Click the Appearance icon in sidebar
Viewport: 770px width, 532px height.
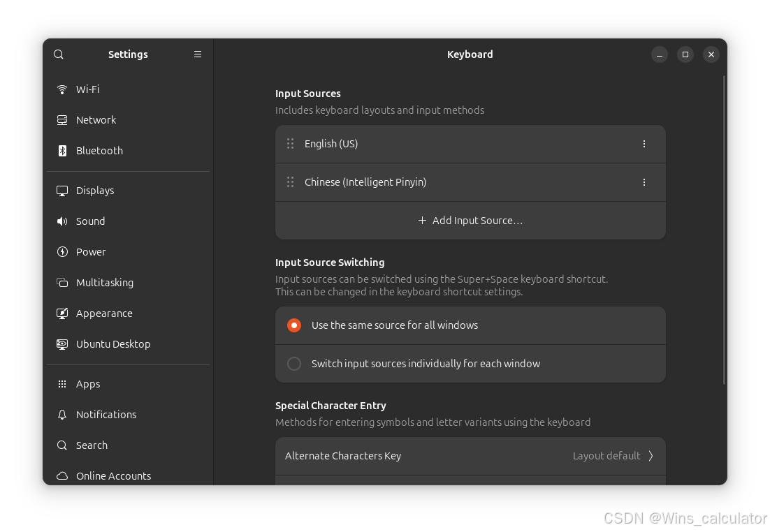tap(62, 313)
